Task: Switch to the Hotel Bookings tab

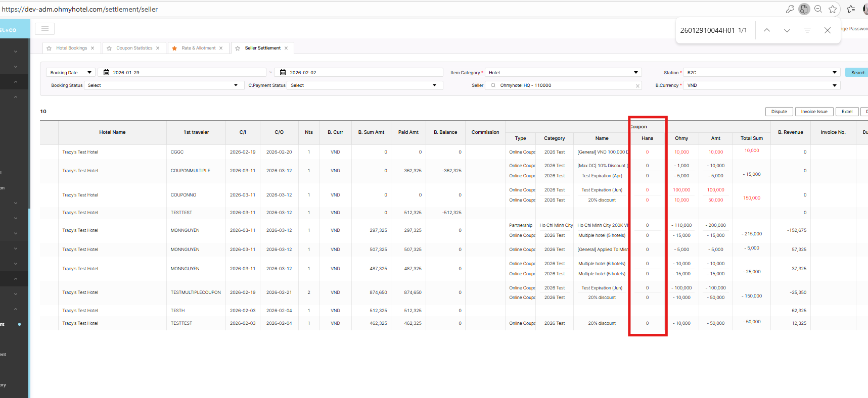Action: click(x=71, y=48)
